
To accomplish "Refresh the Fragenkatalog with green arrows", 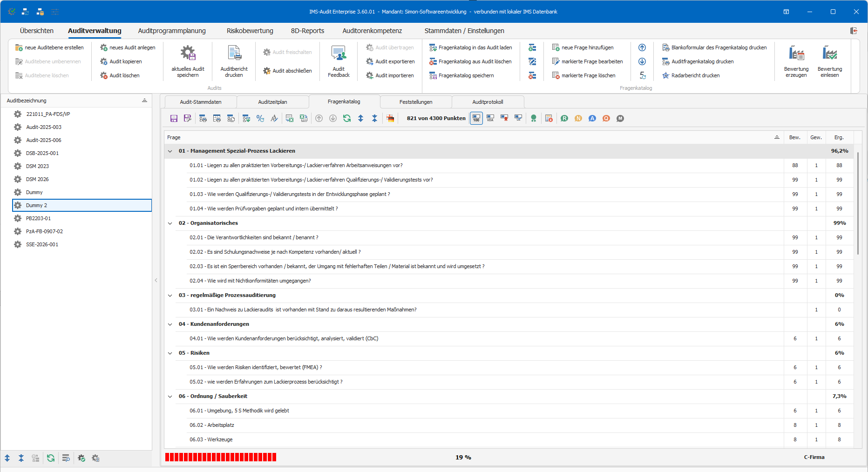I will [347, 118].
